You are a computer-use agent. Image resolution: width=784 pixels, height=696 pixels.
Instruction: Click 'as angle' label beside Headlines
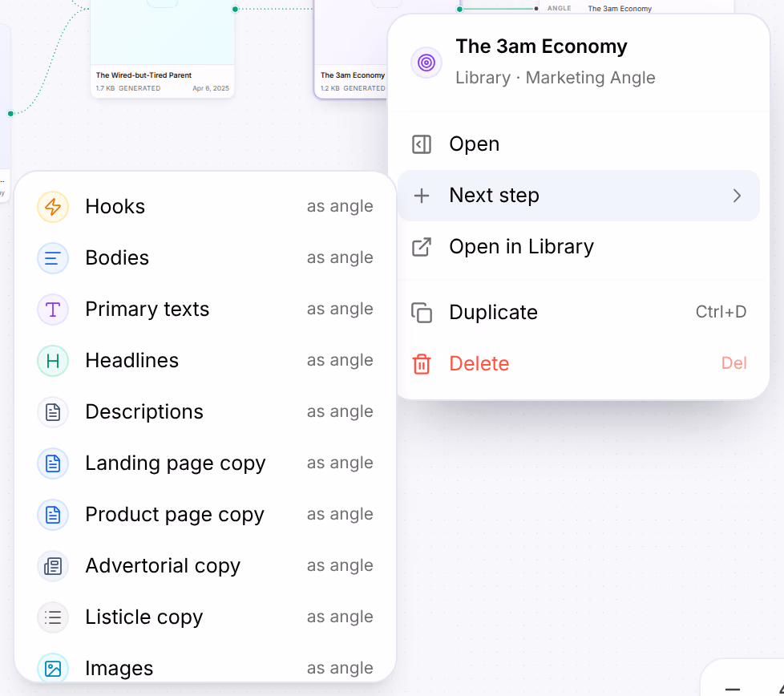click(x=340, y=361)
